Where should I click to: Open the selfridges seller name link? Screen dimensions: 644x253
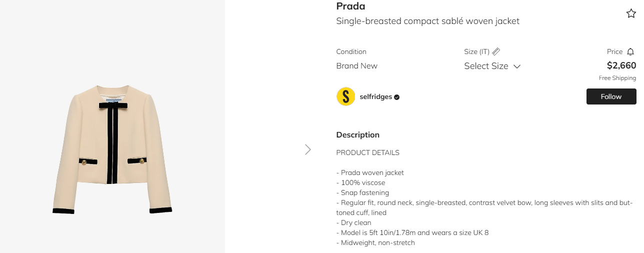point(375,96)
